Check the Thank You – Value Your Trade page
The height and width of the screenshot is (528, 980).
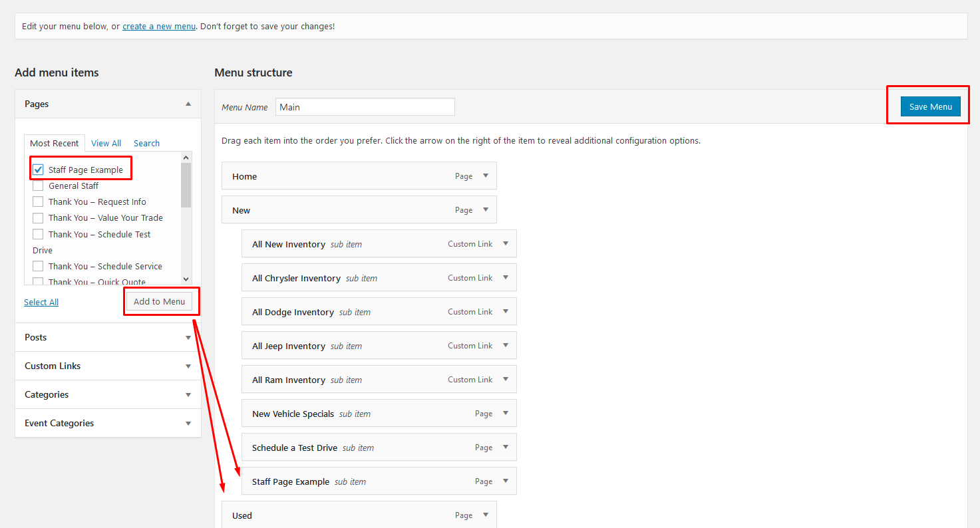coord(38,217)
